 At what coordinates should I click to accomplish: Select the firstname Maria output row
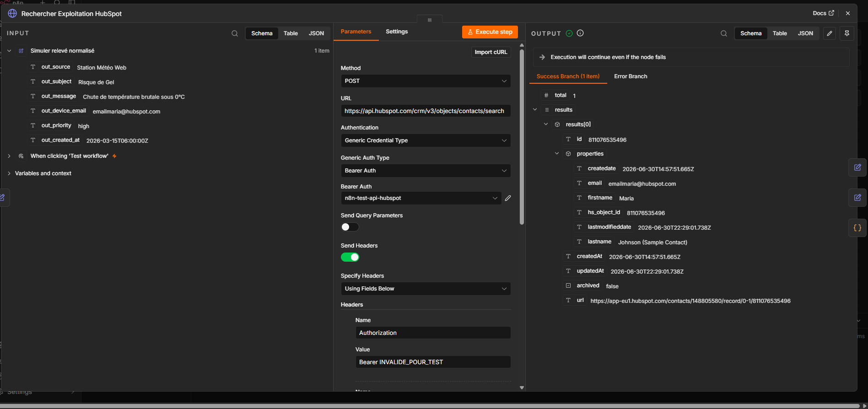(605, 198)
